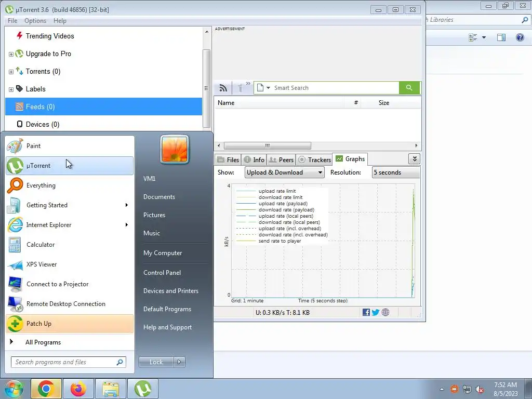Launch Paint from the Start menu
The image size is (532, 399).
click(x=70, y=146)
